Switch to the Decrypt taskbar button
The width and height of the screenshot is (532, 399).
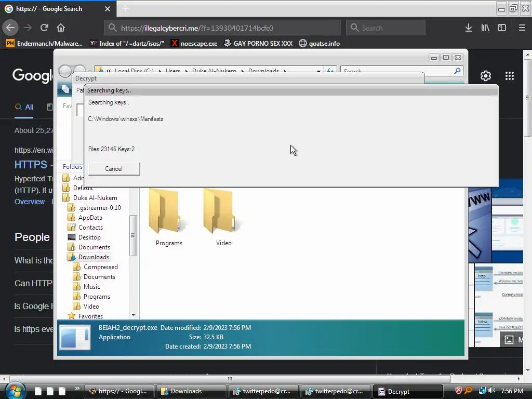[408, 391]
